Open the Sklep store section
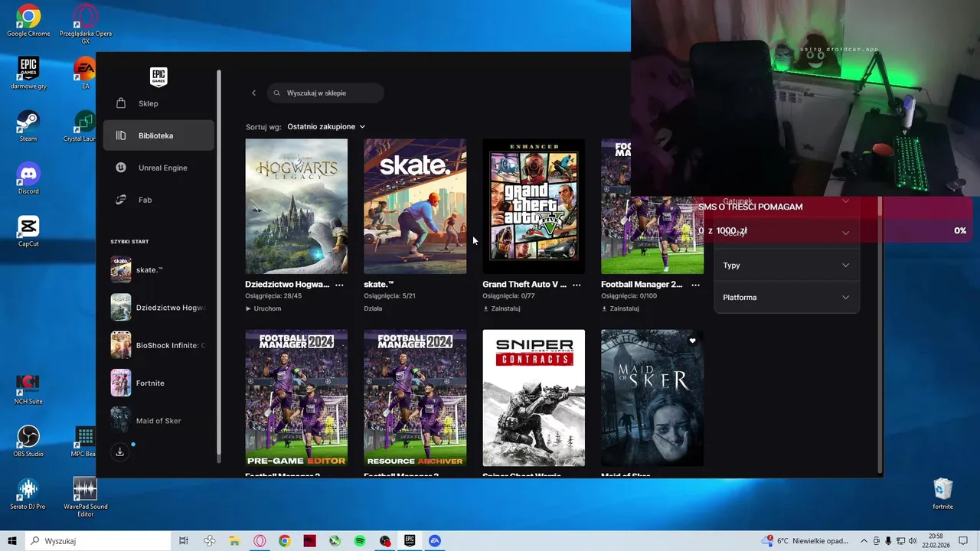This screenshot has width=980, height=551. [x=158, y=103]
